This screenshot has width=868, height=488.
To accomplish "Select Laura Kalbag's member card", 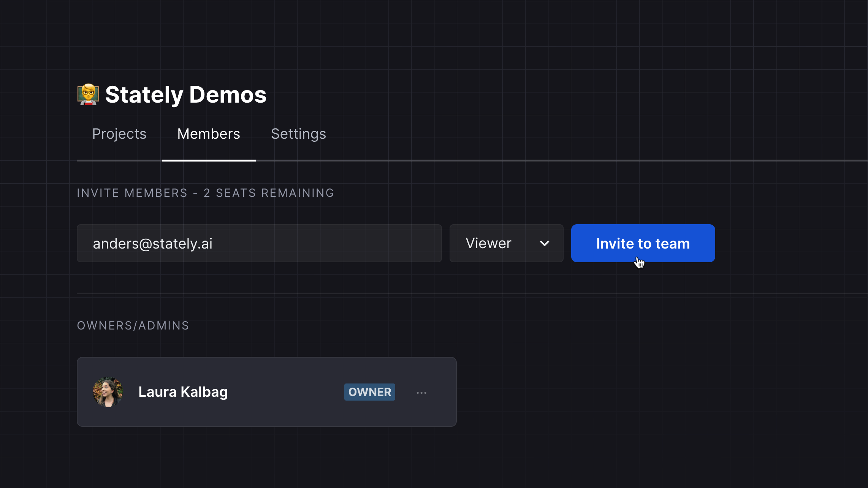I will pyautogui.click(x=267, y=392).
